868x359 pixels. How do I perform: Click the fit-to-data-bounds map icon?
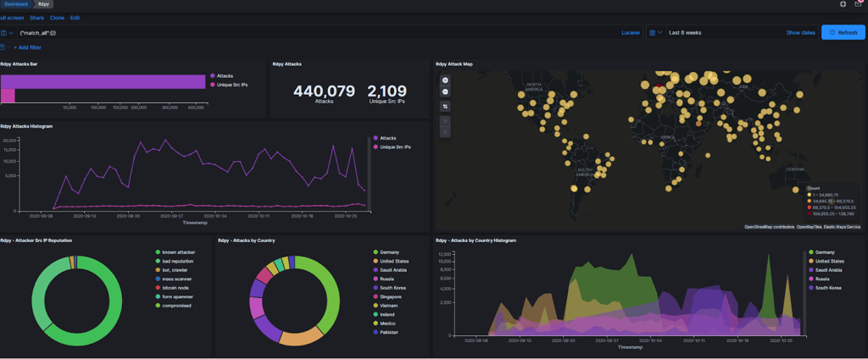click(x=445, y=106)
